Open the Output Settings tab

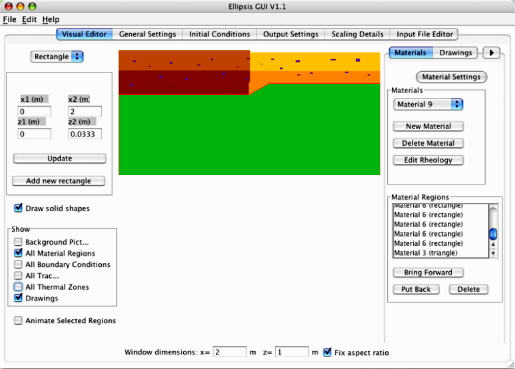point(291,34)
